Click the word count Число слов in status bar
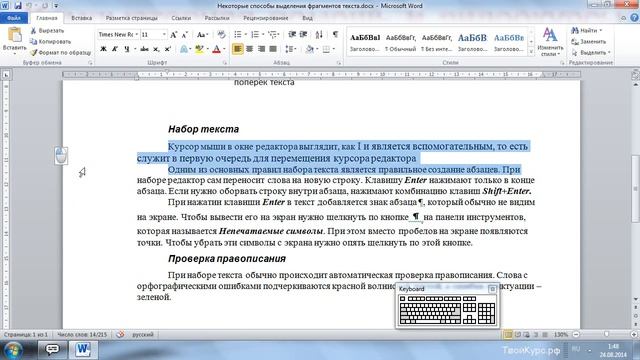 (82, 335)
